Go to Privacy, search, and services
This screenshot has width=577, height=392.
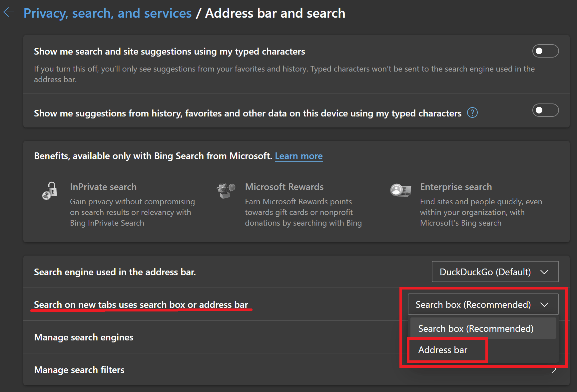point(108,13)
